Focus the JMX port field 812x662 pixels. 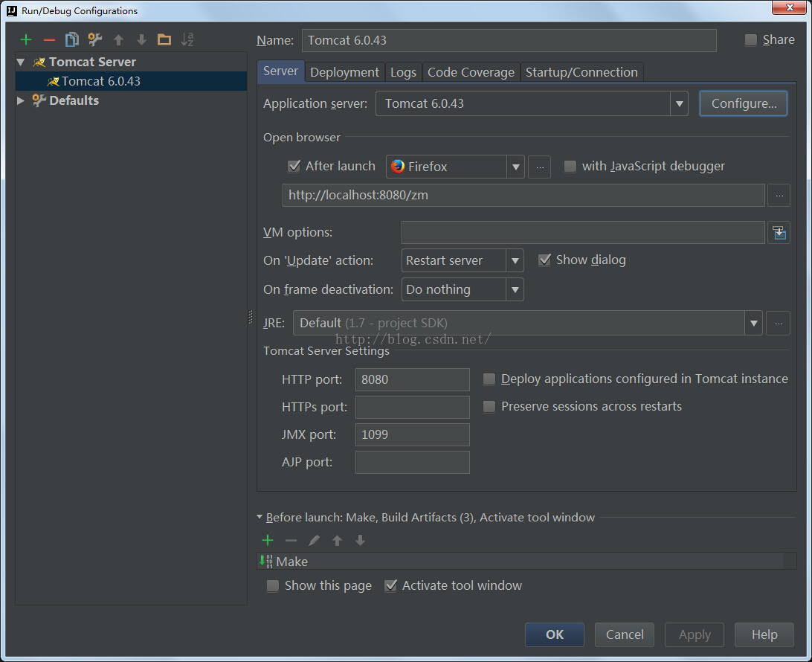(412, 434)
